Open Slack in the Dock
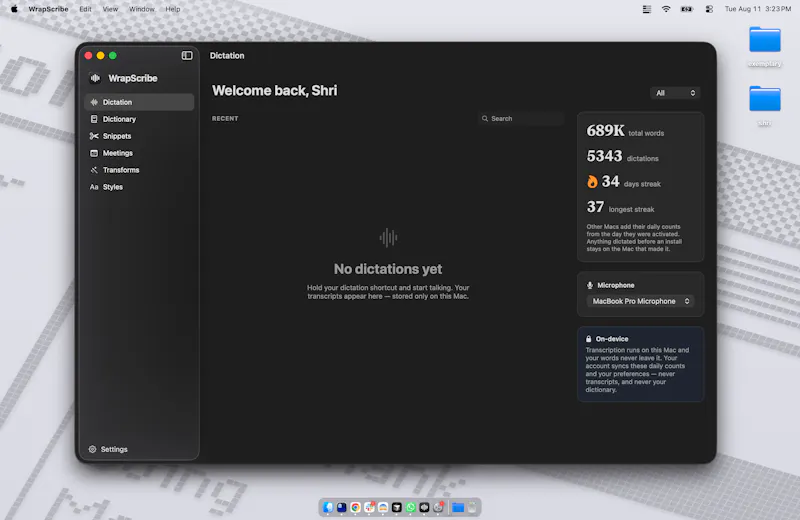The height and width of the screenshot is (520, 800). coord(369,507)
